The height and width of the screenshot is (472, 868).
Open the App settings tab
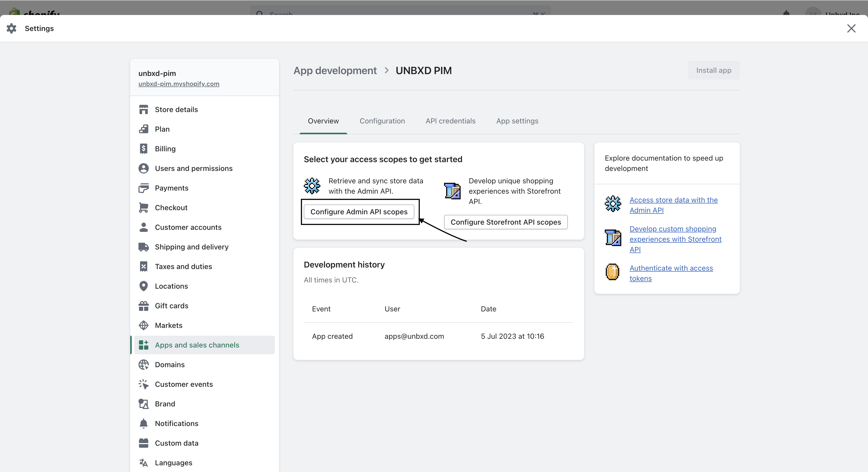pyautogui.click(x=517, y=121)
